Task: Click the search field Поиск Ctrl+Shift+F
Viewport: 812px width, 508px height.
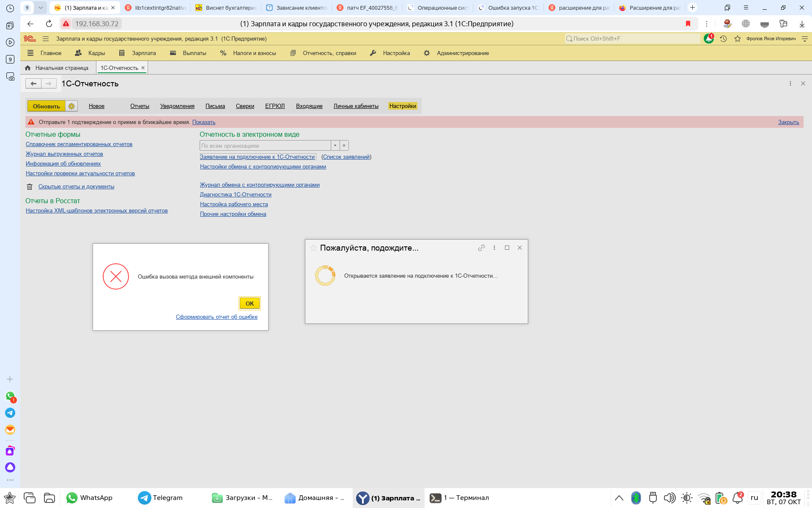Action: click(634, 39)
